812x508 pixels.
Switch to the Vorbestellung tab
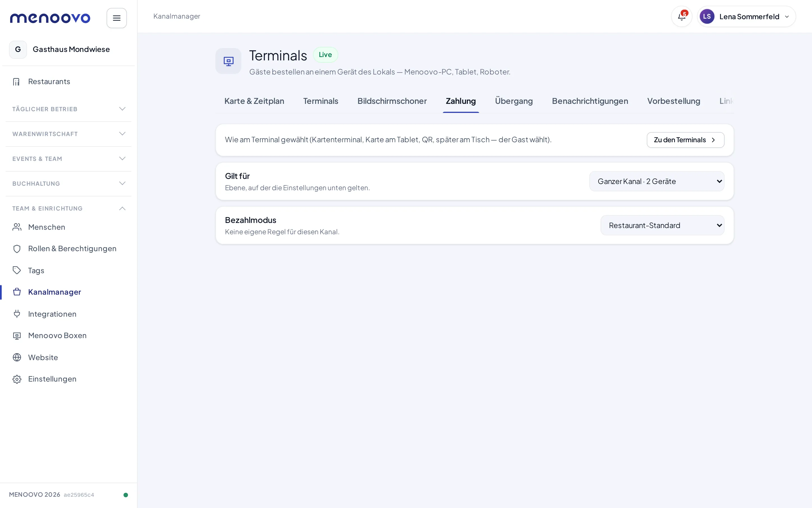tap(673, 101)
